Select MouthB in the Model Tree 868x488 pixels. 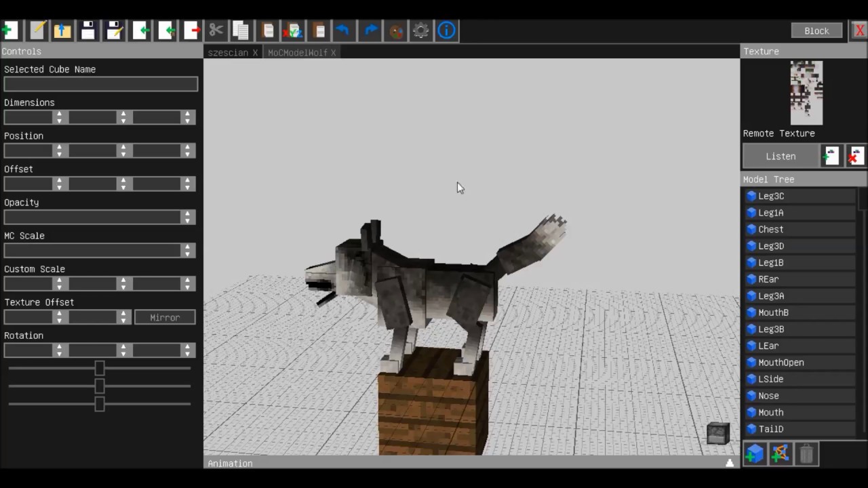coord(800,312)
